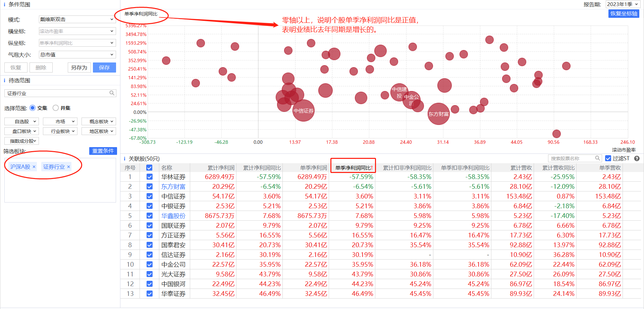The image size is (644, 309).
Task: Sort by 累计净利润同比 column header
Action: [x=262, y=168]
